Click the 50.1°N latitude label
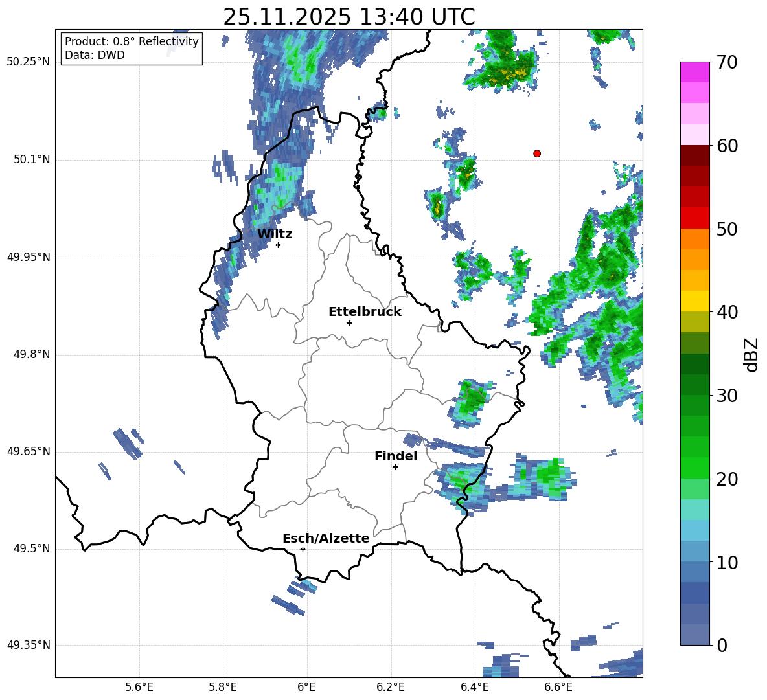Viewport: 767px width, 700px height. [x=32, y=159]
